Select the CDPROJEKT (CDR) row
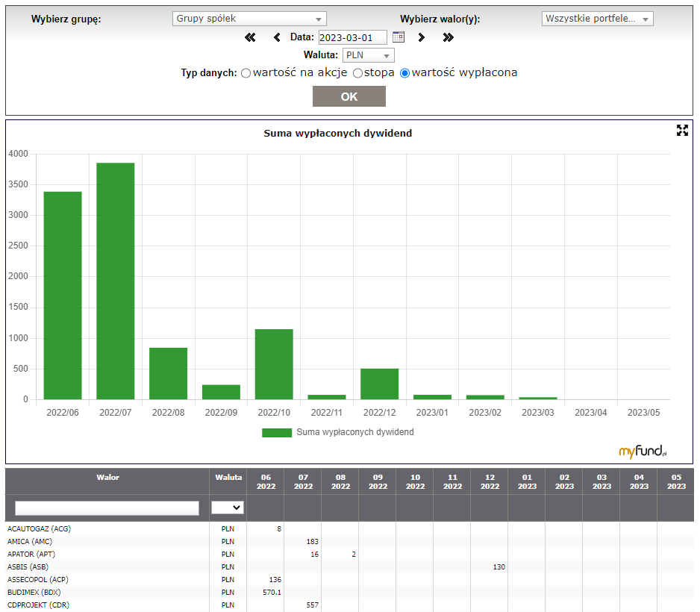 pos(349,605)
